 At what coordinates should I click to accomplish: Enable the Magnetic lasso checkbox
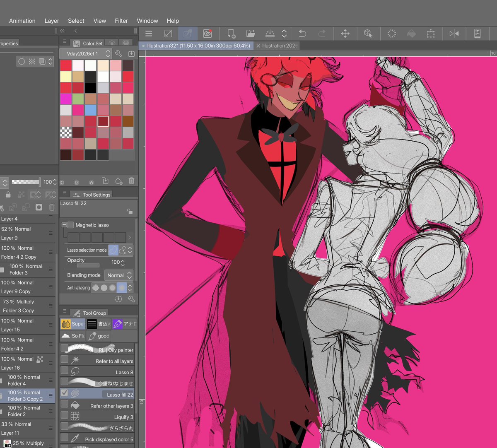pos(70,225)
